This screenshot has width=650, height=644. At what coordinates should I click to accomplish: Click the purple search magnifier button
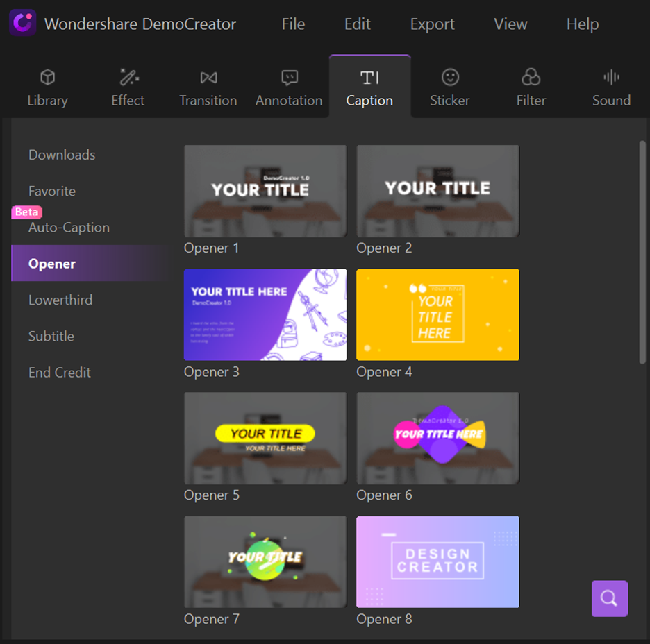click(610, 598)
